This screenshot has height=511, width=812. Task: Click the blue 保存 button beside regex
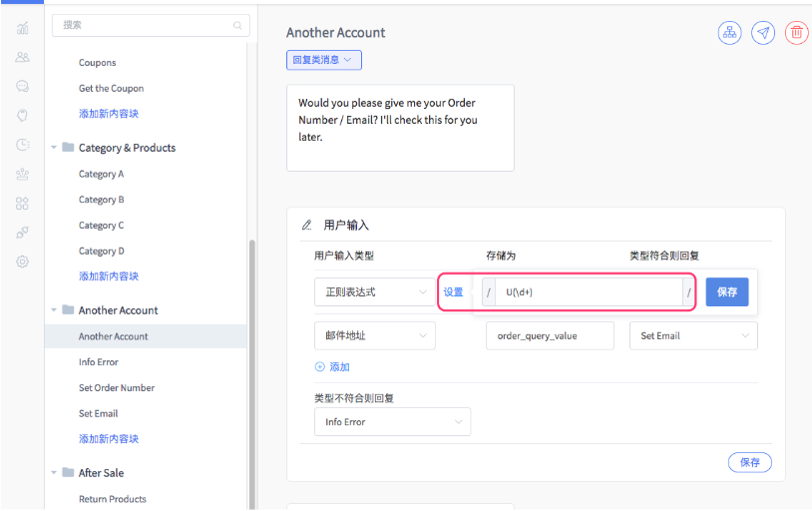[x=727, y=291]
